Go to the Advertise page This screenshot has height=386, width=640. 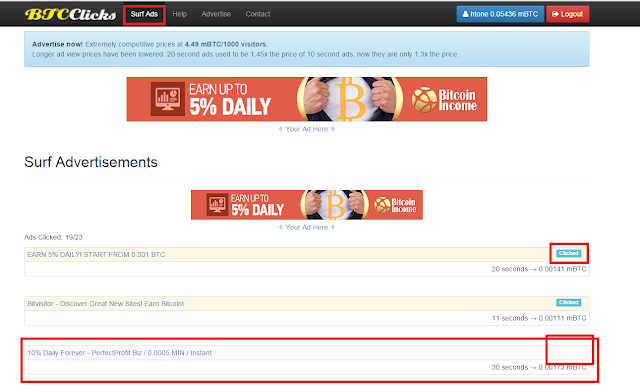coord(216,14)
